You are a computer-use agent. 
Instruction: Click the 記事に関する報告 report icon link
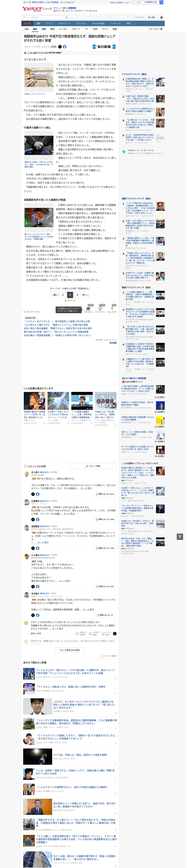(x=31, y=312)
